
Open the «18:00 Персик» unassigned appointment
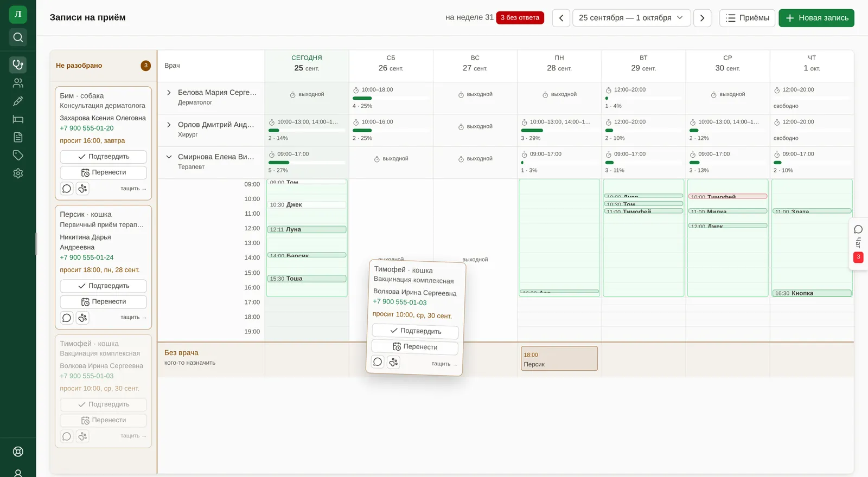coord(559,359)
